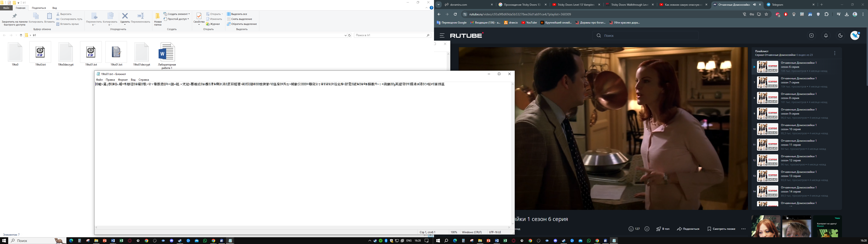Screen dimensions: 868x244
Task: Open Notepad Файл menu
Action: [99, 80]
